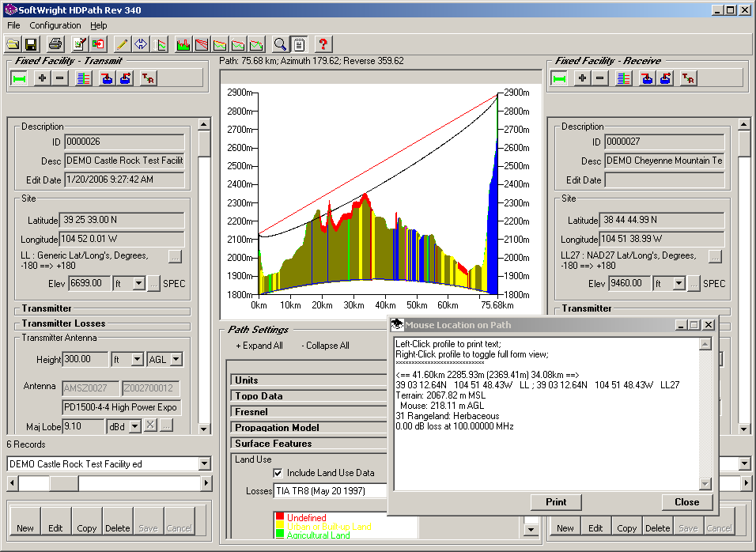The width and height of the screenshot is (756, 552).
Task: Click the yellow Urban or Built-up Land swatch
Action: point(280,525)
